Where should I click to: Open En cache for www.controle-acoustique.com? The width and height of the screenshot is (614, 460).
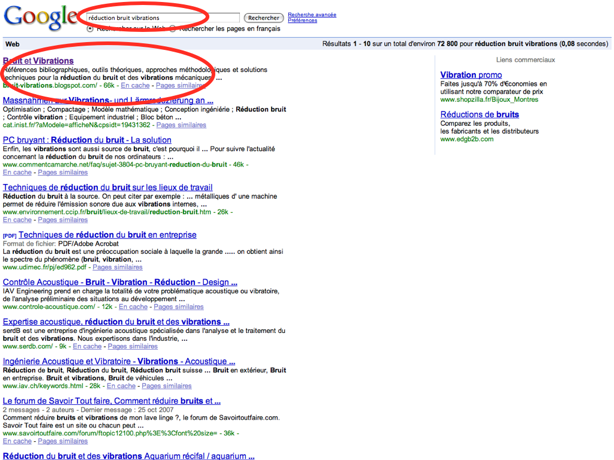point(133,307)
